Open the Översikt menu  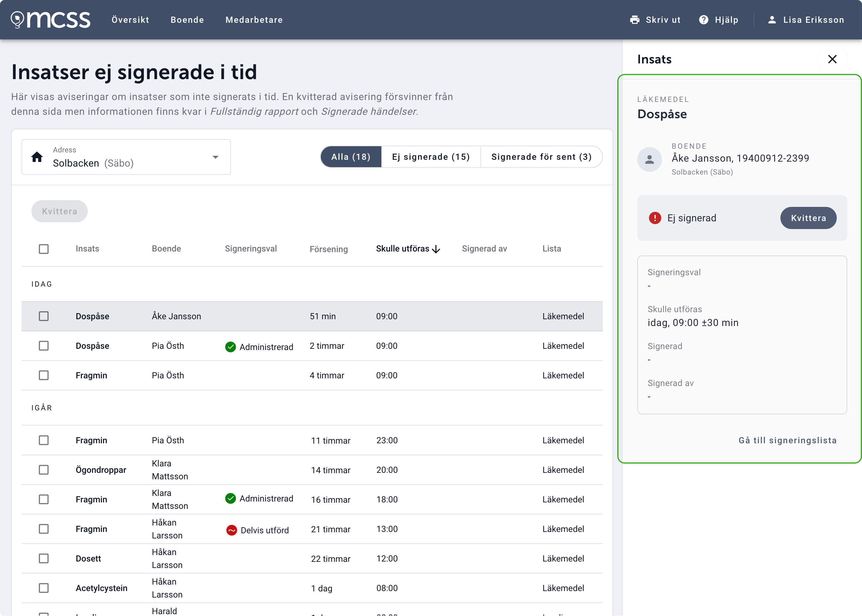[x=130, y=20]
